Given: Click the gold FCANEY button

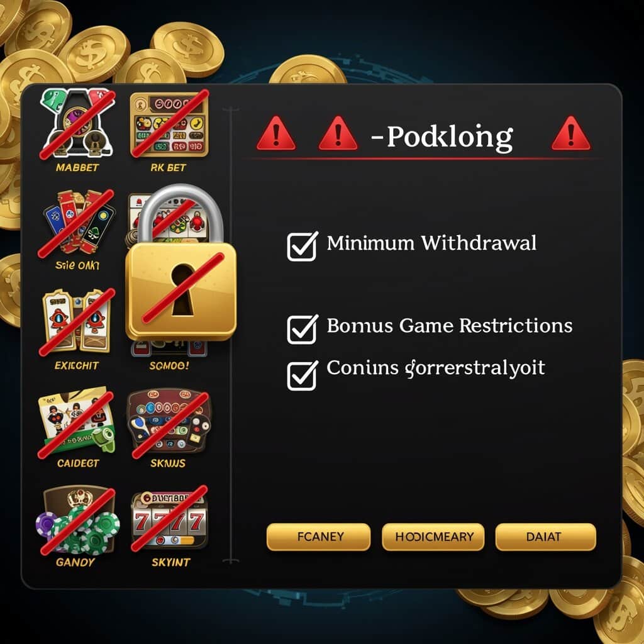Looking at the screenshot, I should point(318,537).
